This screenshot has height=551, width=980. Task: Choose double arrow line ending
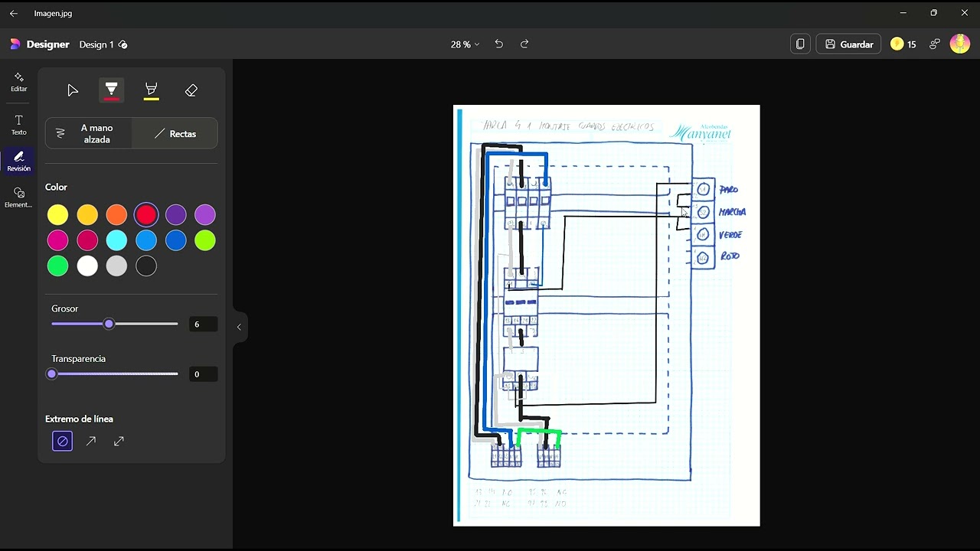tap(119, 441)
